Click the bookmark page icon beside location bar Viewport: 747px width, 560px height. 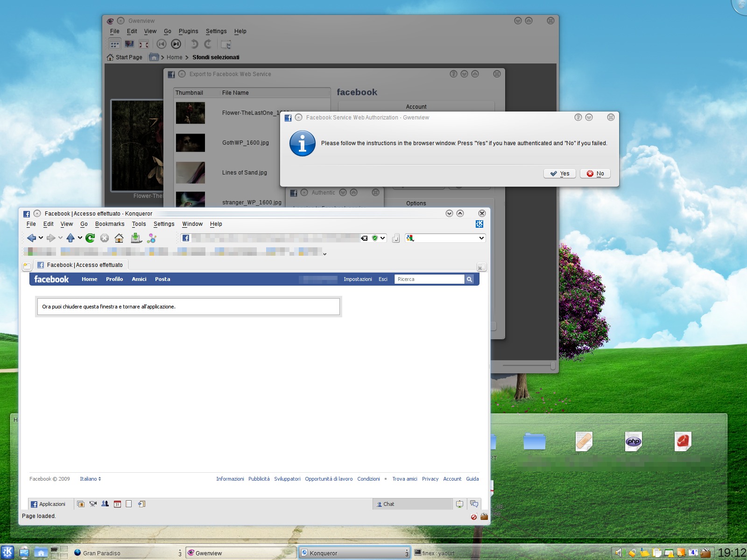point(396,238)
